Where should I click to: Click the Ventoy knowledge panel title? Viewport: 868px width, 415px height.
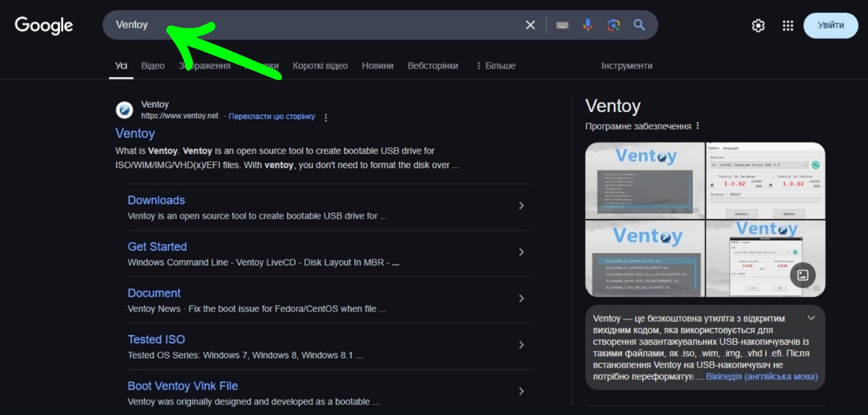point(613,106)
